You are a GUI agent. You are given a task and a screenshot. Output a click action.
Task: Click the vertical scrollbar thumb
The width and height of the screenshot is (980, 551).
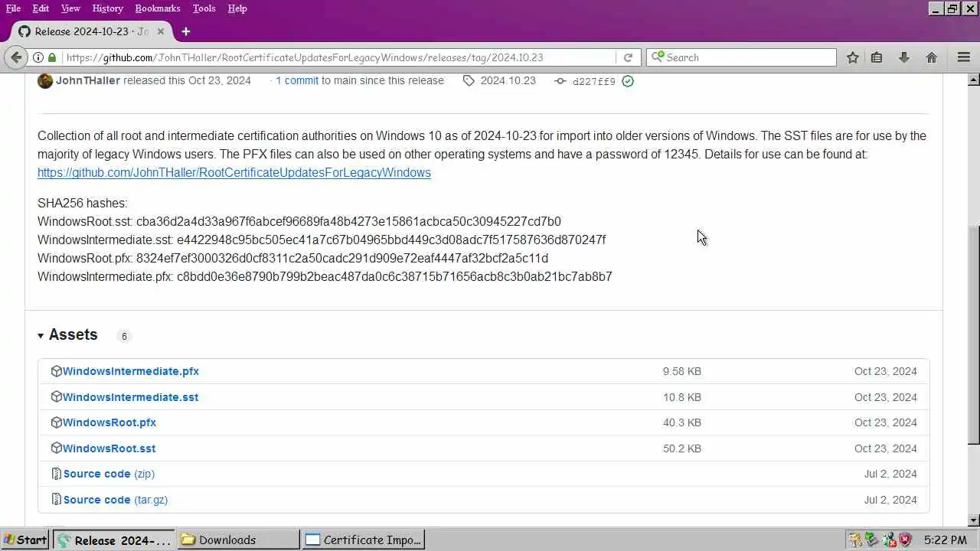click(974, 334)
